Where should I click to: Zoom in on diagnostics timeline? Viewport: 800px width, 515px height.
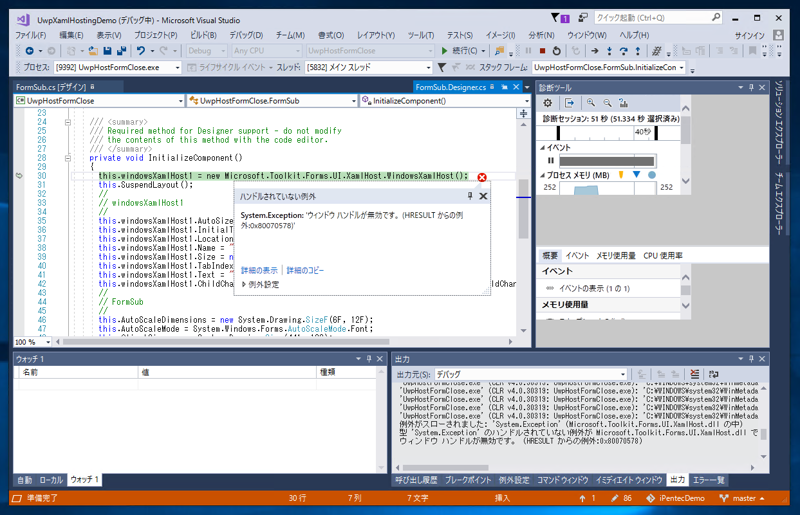point(591,103)
